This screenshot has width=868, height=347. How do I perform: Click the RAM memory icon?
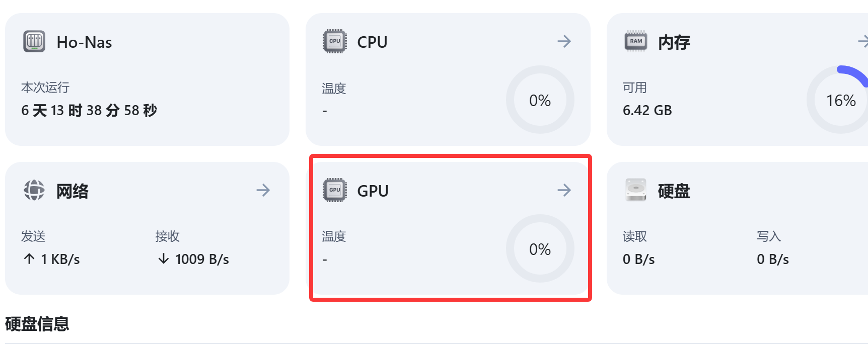click(636, 41)
